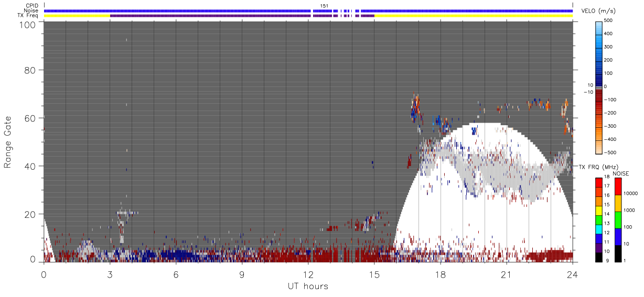Viewport: 644px width, 297px height.
Task: Click the 9 label on UT hours axis
Action: [242, 274]
